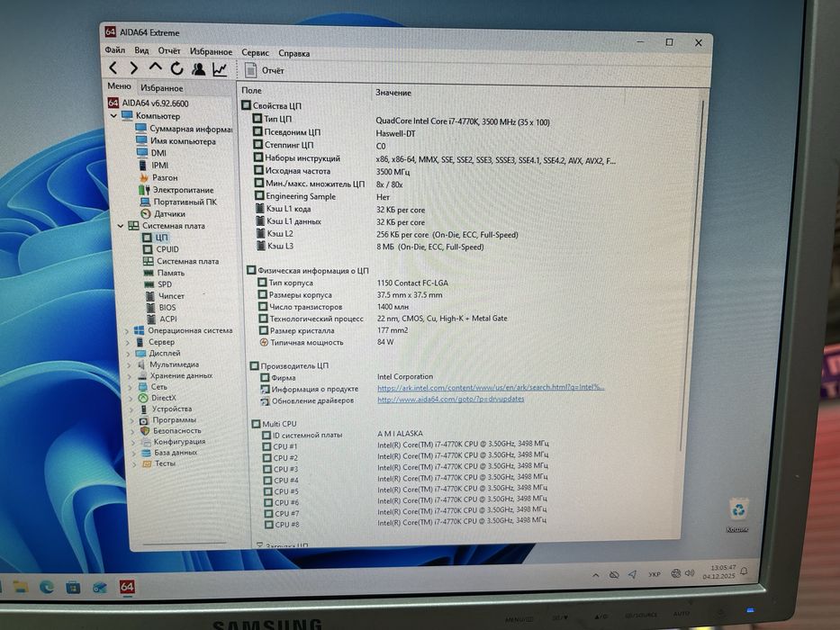Open the Разгон flame icon item
840x630 pixels.
click(143, 177)
